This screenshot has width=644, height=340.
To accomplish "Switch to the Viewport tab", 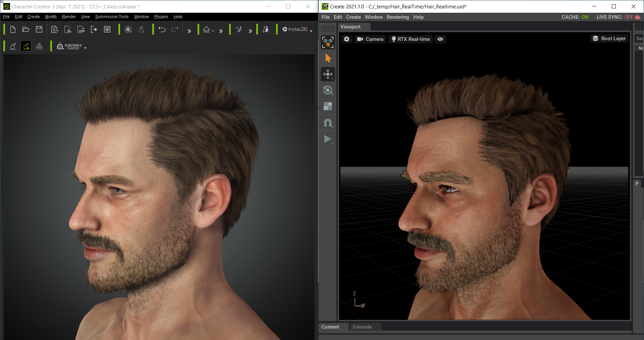I will (351, 27).
